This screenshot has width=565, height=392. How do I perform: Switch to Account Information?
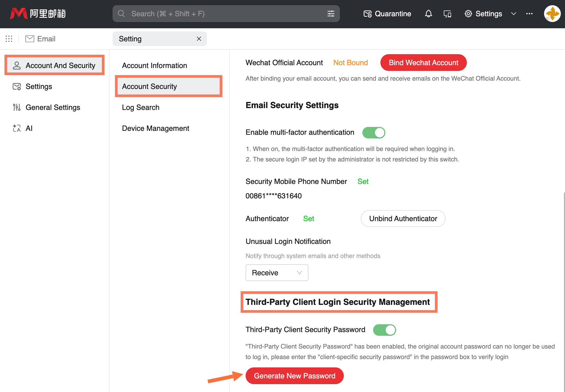[x=154, y=65]
